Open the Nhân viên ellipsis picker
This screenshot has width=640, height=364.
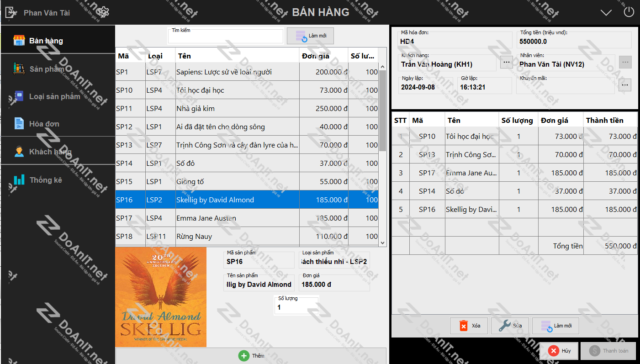[x=625, y=62]
